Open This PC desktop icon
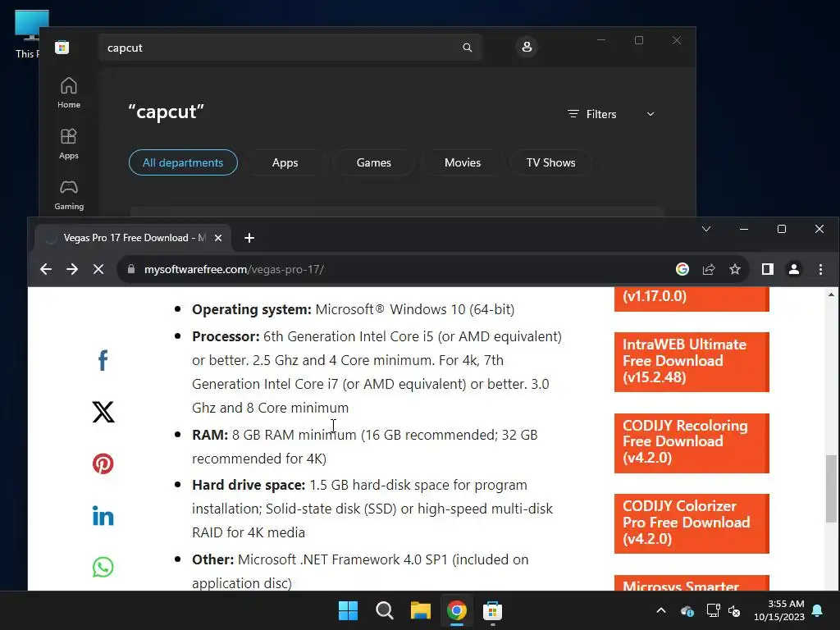840x630 pixels. (x=27, y=34)
